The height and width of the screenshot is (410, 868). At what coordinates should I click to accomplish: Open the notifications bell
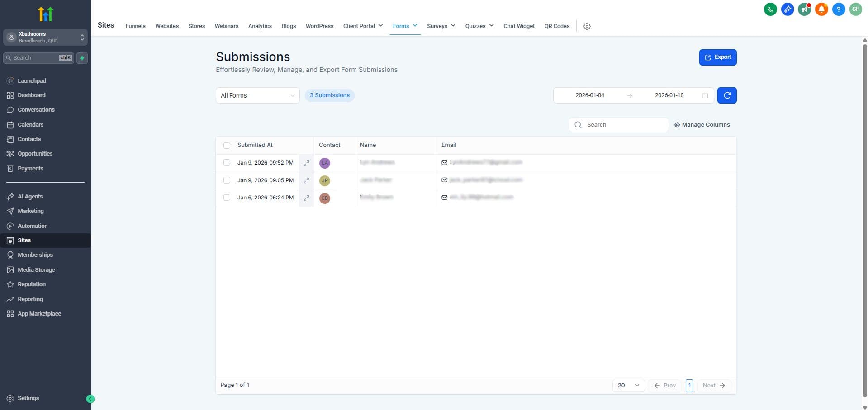822,9
